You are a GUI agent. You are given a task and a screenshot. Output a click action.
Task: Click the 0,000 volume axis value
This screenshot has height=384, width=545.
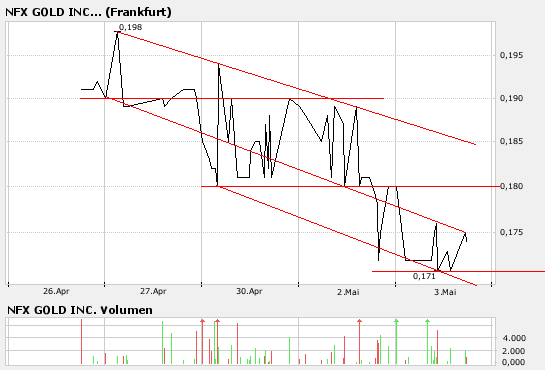click(513, 362)
